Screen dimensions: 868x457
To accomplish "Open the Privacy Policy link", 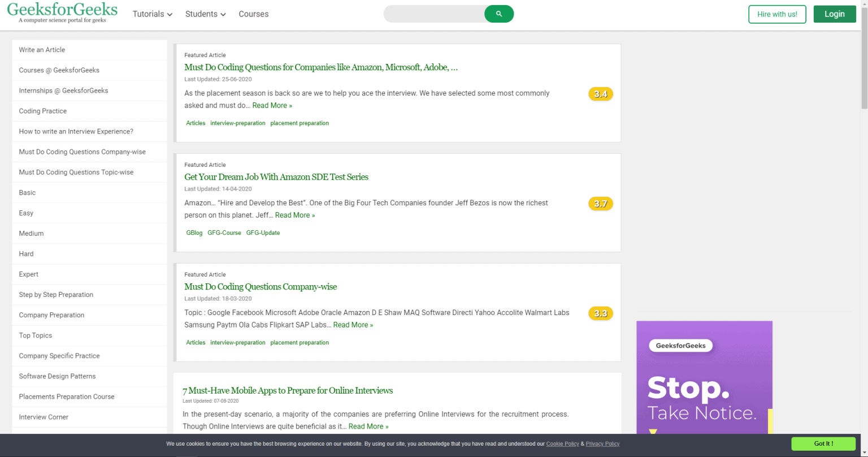I will [x=602, y=443].
